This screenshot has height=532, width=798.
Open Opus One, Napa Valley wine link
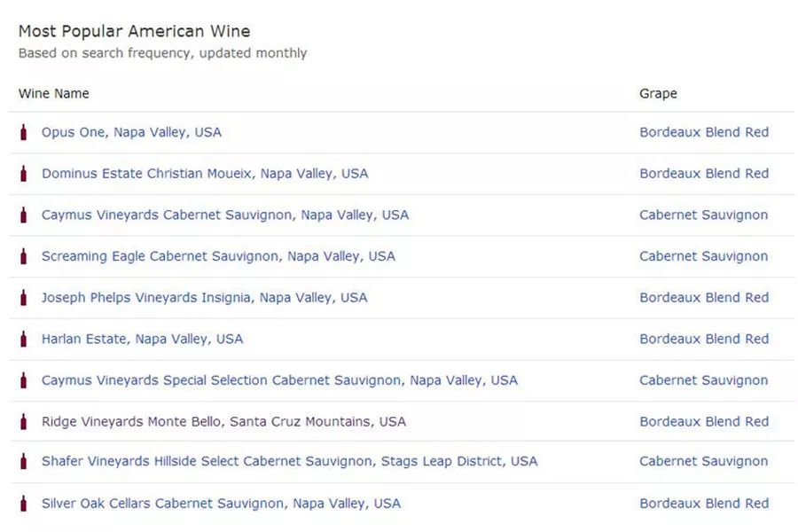131,132
